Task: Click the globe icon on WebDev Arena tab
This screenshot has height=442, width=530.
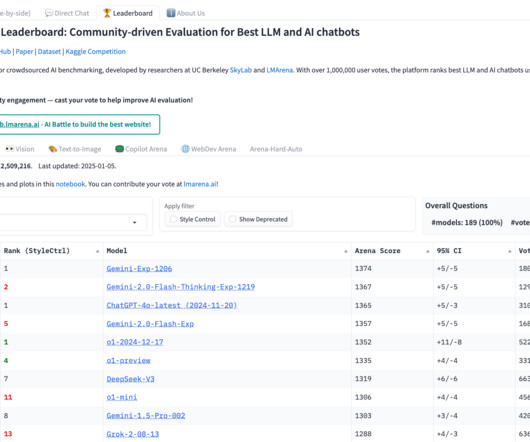Action: 185,149
